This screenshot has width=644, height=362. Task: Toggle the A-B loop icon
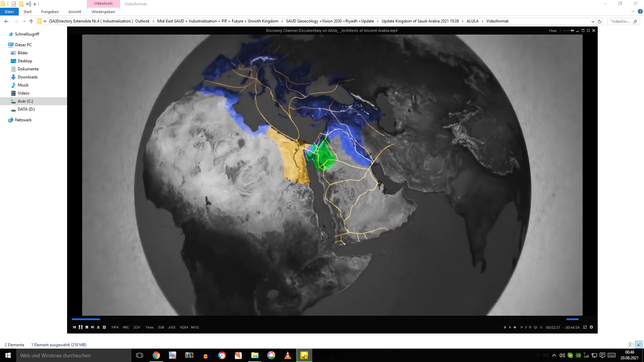pos(526,327)
